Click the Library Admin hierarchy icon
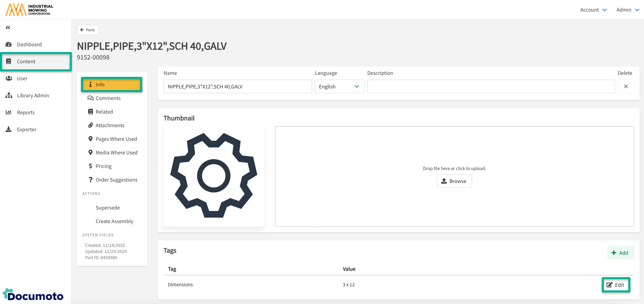644x304 pixels. [9, 96]
